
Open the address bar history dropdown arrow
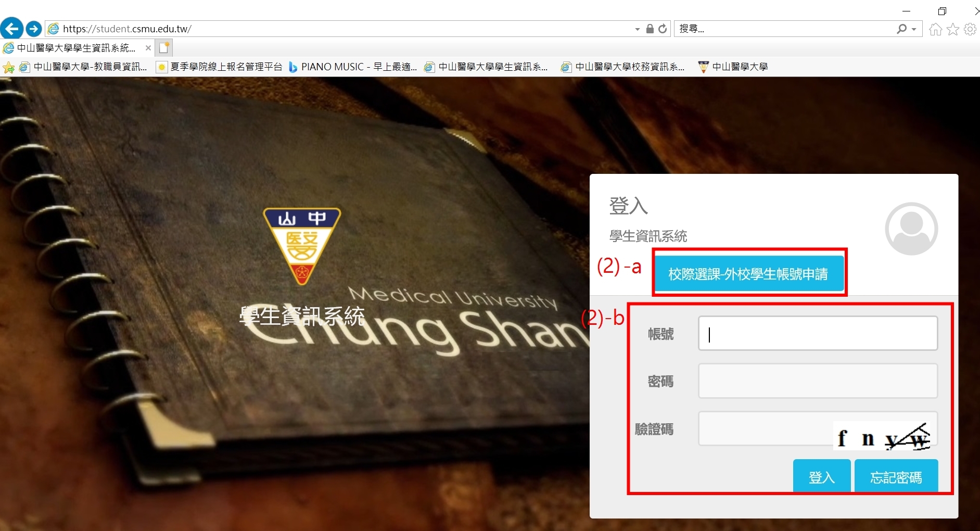coord(638,29)
